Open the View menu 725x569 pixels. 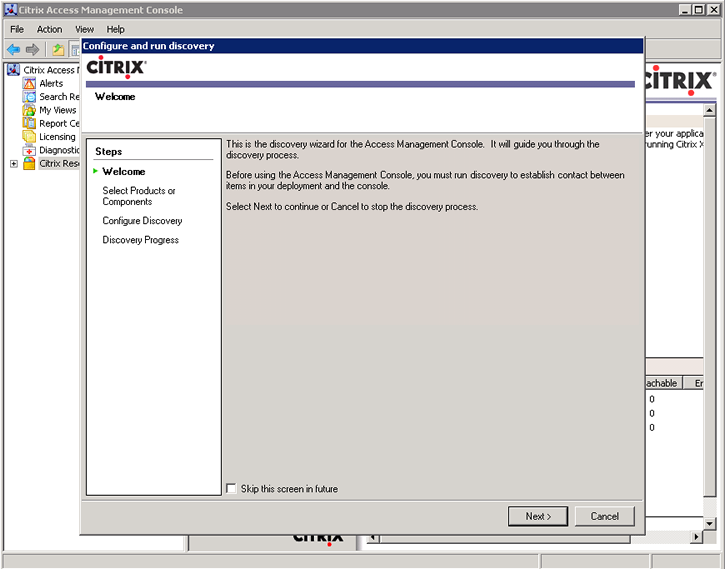click(x=85, y=29)
